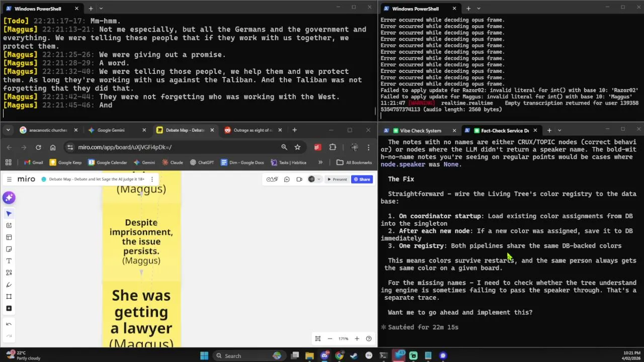This screenshot has height=362, width=644.
Task: Select the Miro text tool
Action: pos(9,261)
